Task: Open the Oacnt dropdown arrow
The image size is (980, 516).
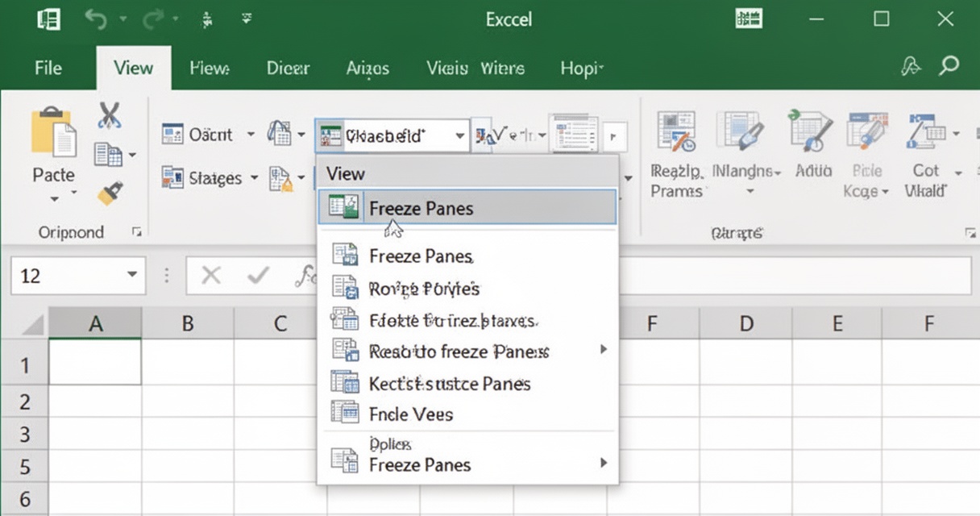Action: tap(251, 135)
